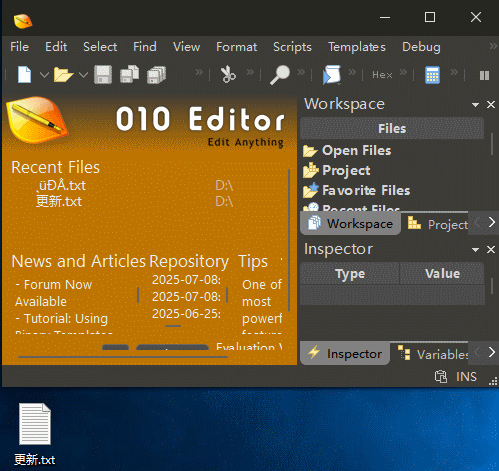Switch to the Variables tab
499x471 pixels.
tap(433, 354)
